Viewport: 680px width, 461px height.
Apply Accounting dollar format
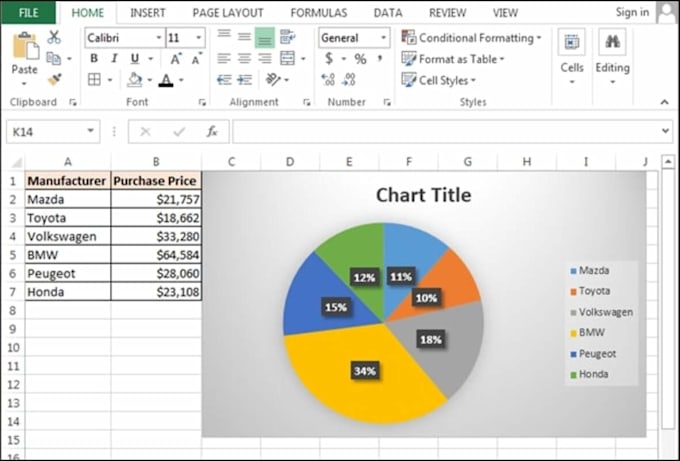pyautogui.click(x=329, y=58)
